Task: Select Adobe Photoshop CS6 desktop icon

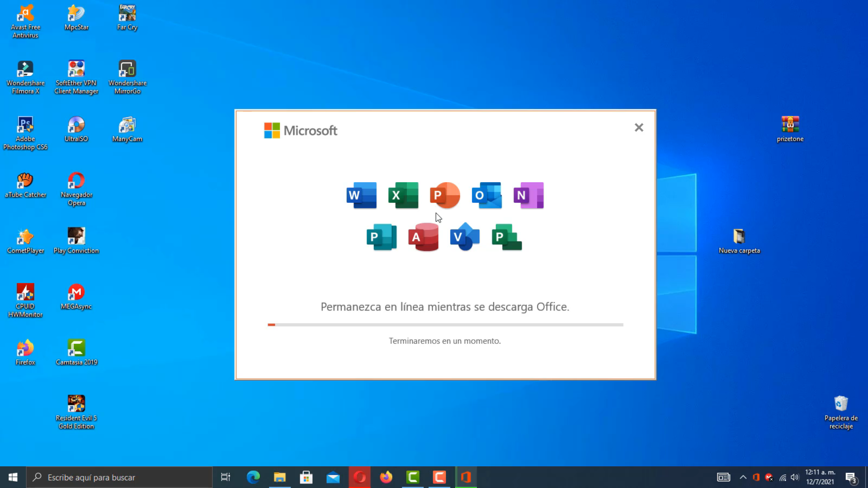Action: pyautogui.click(x=25, y=133)
